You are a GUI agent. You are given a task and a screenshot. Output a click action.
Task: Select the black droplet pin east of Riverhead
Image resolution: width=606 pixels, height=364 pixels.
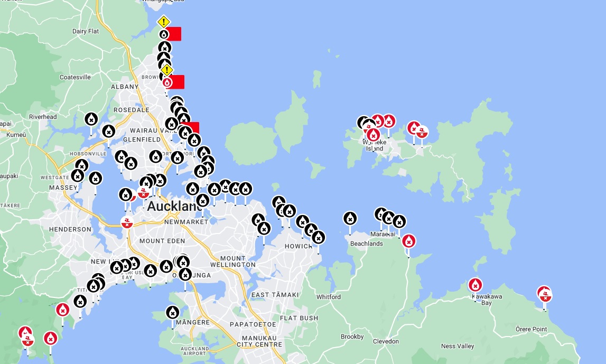pyautogui.click(x=91, y=119)
